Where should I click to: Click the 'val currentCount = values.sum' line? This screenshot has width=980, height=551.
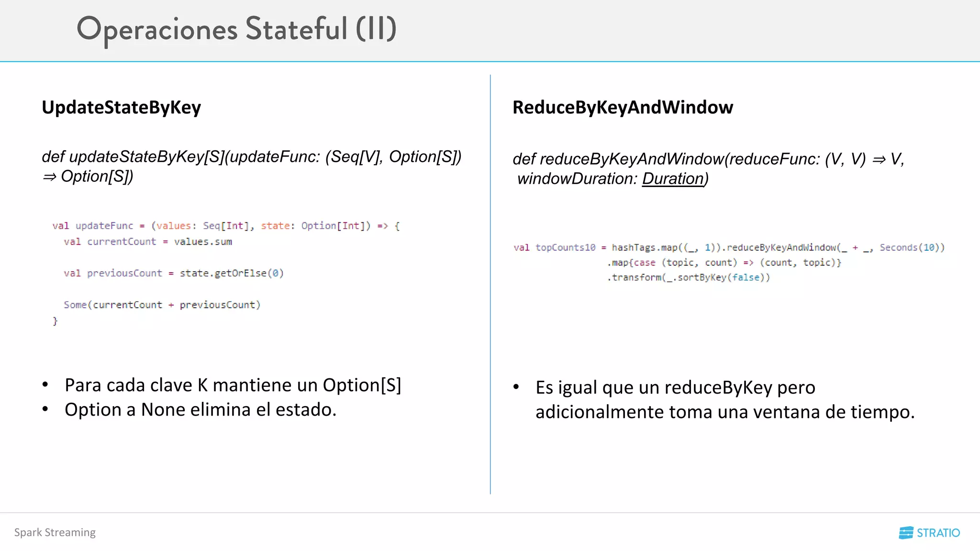148,242
